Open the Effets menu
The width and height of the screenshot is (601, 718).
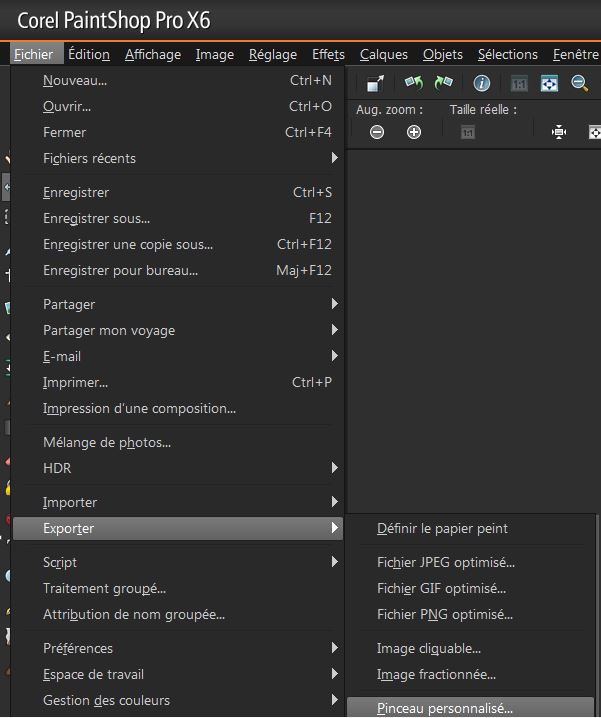[x=328, y=54]
